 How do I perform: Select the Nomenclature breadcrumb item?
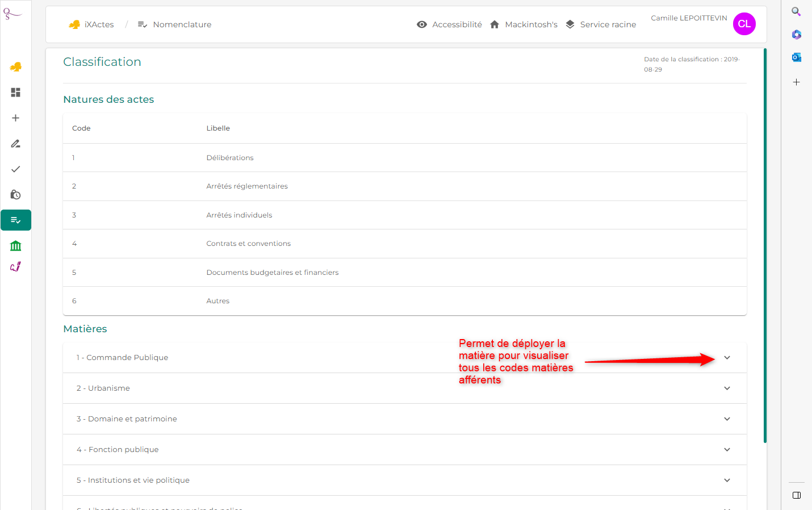pyautogui.click(x=175, y=24)
